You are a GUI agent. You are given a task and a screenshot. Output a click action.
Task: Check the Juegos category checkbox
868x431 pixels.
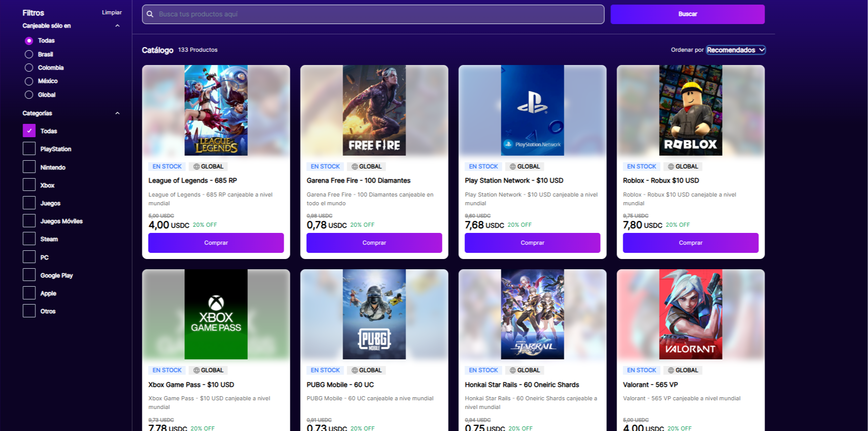click(x=29, y=203)
